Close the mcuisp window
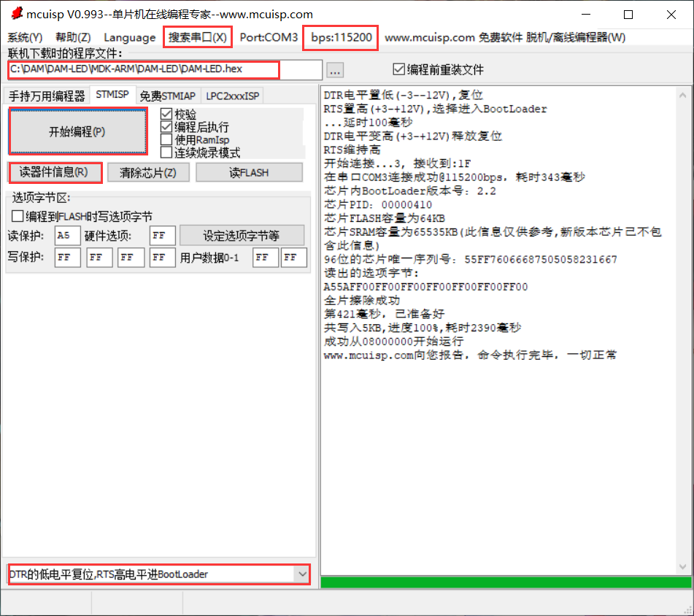The image size is (694, 616). [671, 15]
